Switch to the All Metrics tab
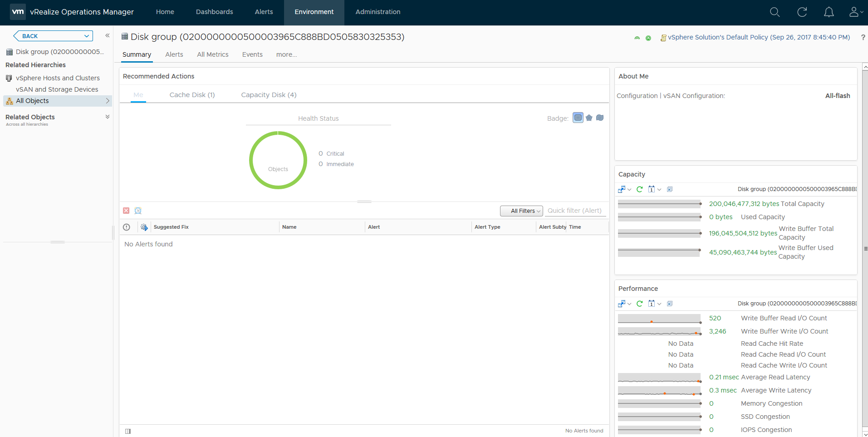This screenshot has width=868, height=437. tap(213, 54)
